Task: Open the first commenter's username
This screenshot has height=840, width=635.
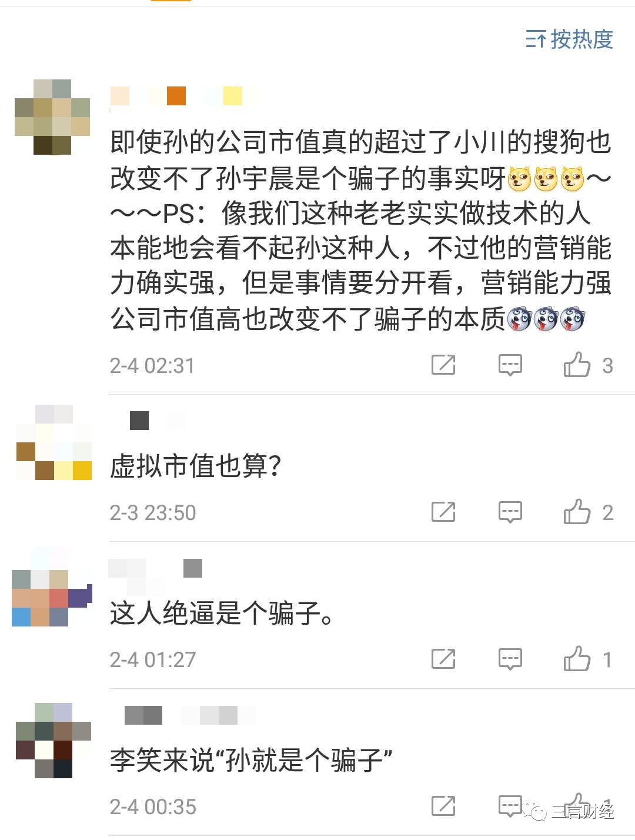Action: (185, 96)
